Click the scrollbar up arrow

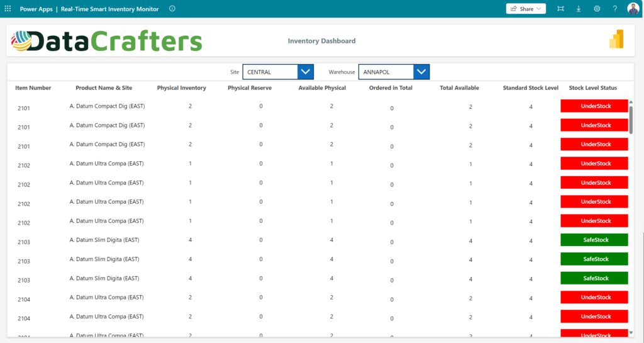[631, 102]
